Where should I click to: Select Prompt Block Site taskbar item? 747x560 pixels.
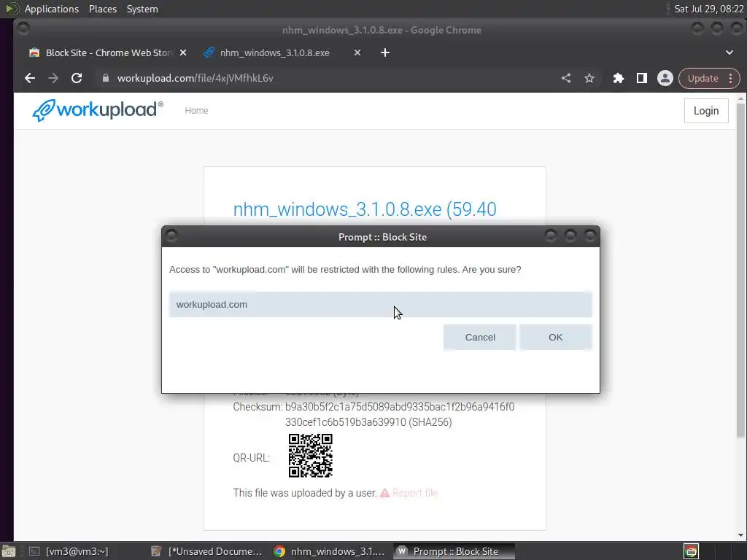(454, 551)
